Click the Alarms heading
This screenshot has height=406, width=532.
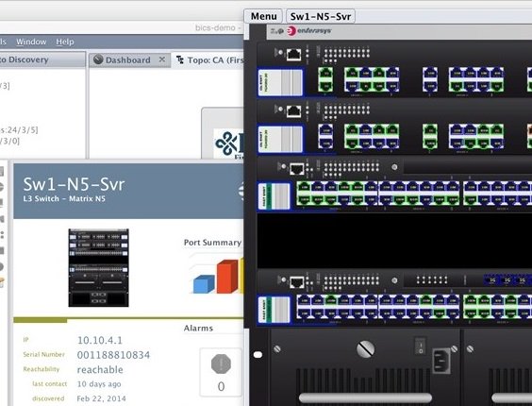point(198,329)
